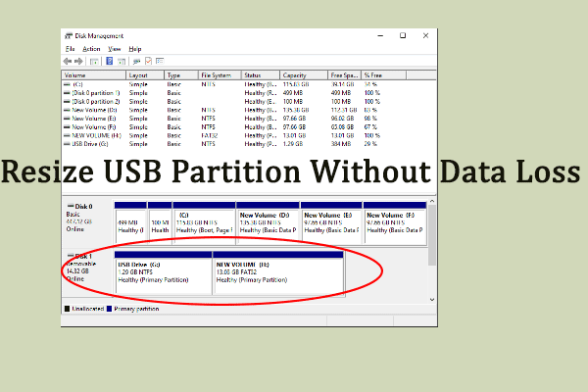Sort by the File System column header
Image resolution: width=588 pixels, height=392 pixels.
(220, 75)
